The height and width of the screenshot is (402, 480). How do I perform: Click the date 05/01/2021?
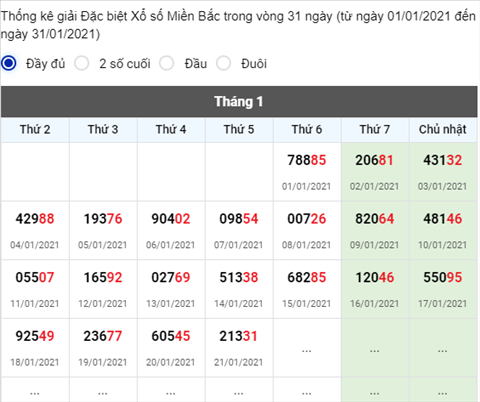[x=102, y=245]
